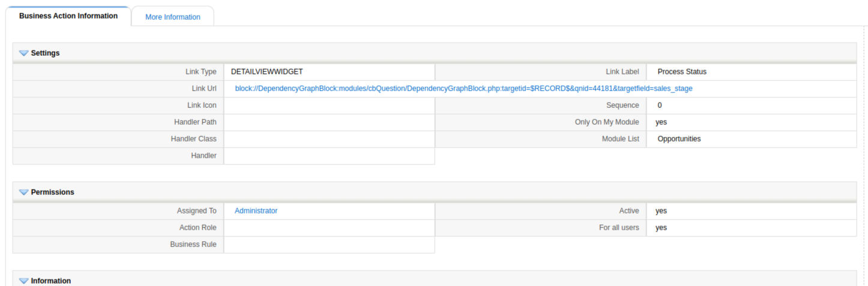This screenshot has width=868, height=286.
Task: Click the empty Business Rule field
Action: (329, 245)
